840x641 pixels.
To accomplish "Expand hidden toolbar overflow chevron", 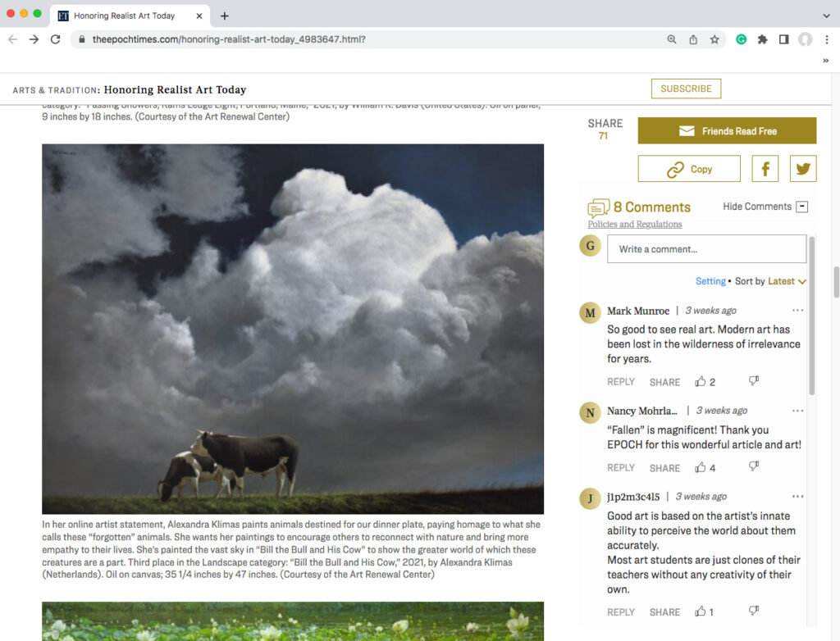I will click(826, 60).
